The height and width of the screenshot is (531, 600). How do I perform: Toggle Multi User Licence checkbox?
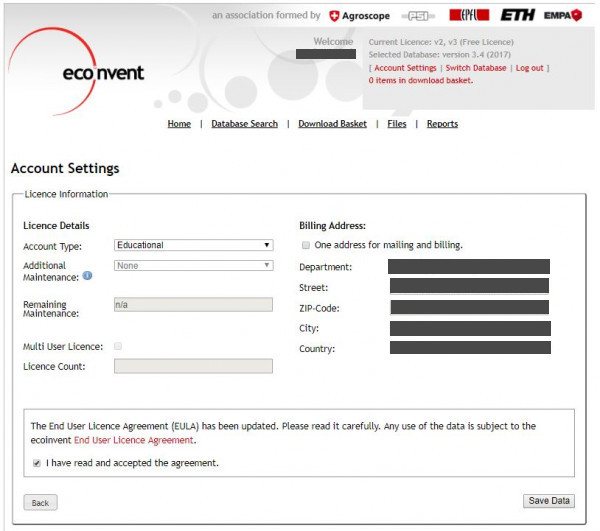(x=118, y=346)
